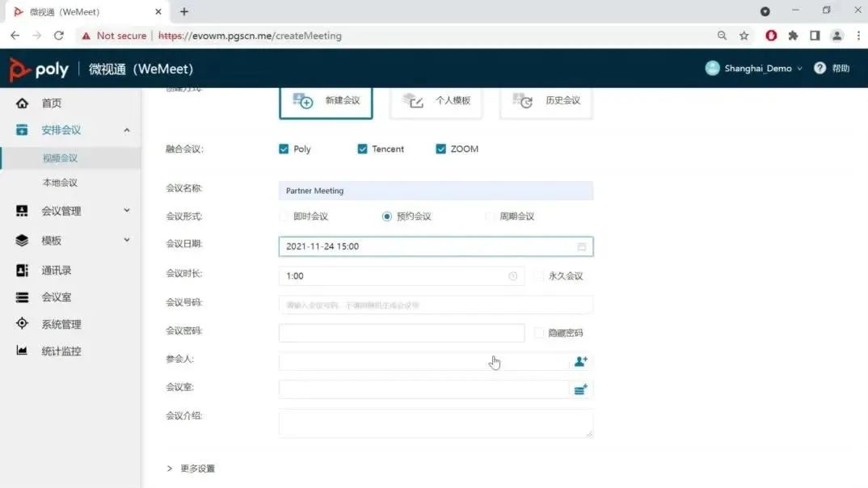Image resolution: width=868 pixels, height=488 pixels.
Task: Expand 更多设置 section
Action: click(x=191, y=469)
